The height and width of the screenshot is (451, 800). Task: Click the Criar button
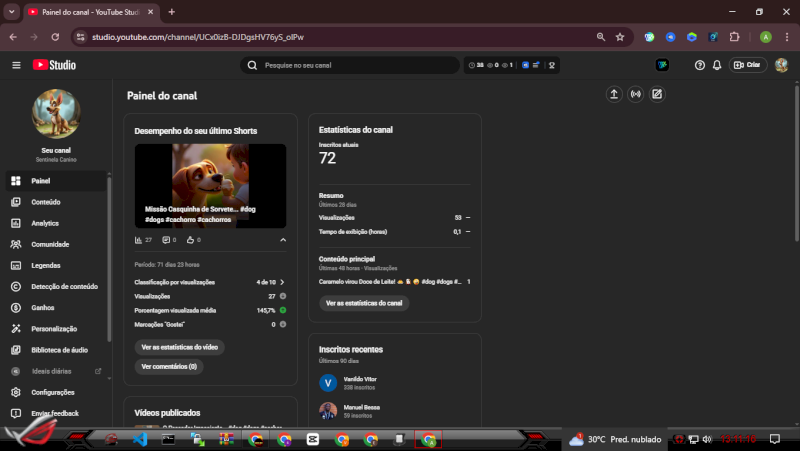click(748, 65)
